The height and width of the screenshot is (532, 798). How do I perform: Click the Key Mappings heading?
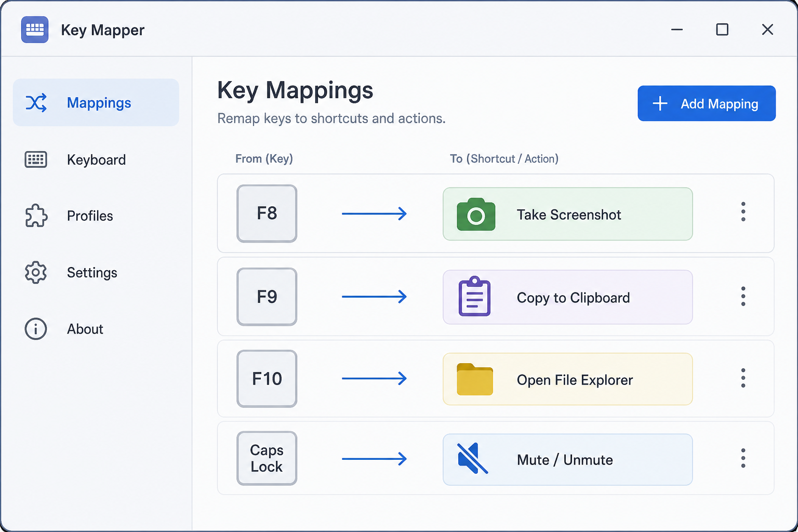click(x=295, y=90)
